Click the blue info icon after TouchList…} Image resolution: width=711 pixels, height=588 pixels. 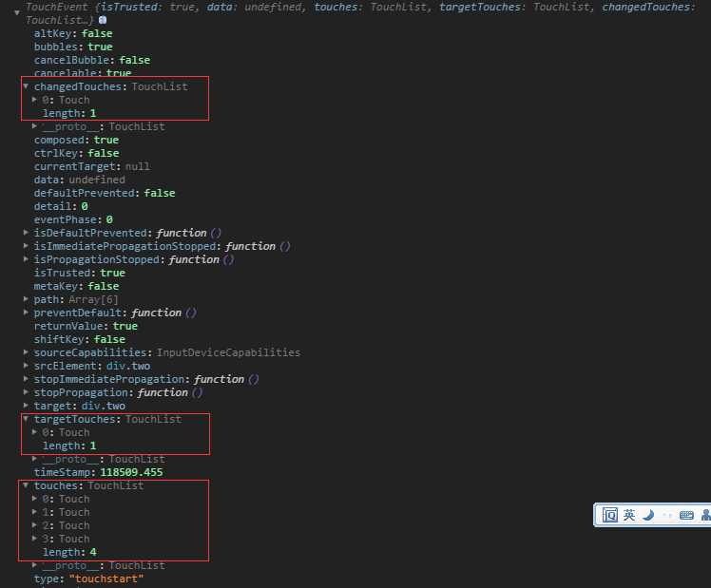click(103, 20)
